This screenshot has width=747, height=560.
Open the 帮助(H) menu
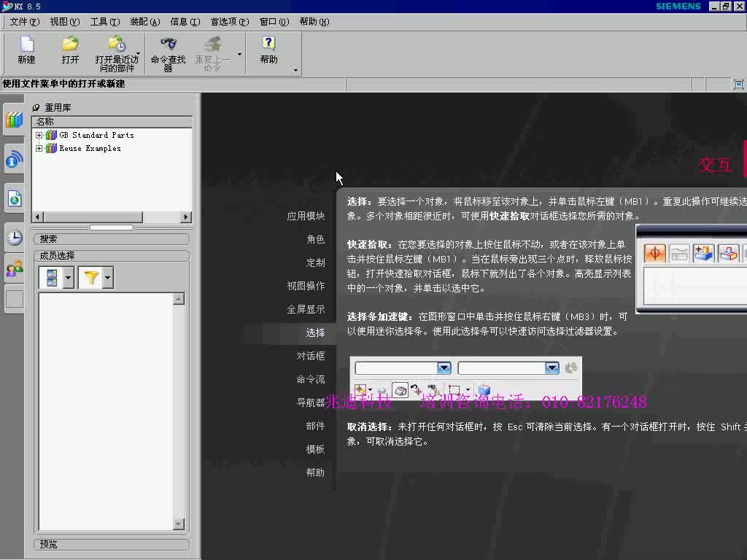coord(314,22)
